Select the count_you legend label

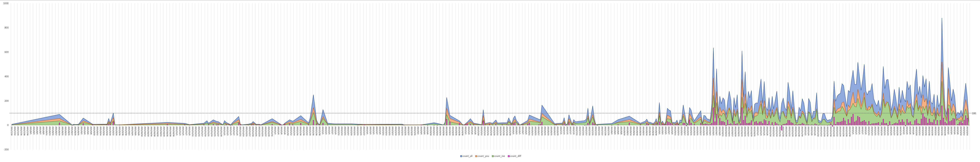[483, 156]
